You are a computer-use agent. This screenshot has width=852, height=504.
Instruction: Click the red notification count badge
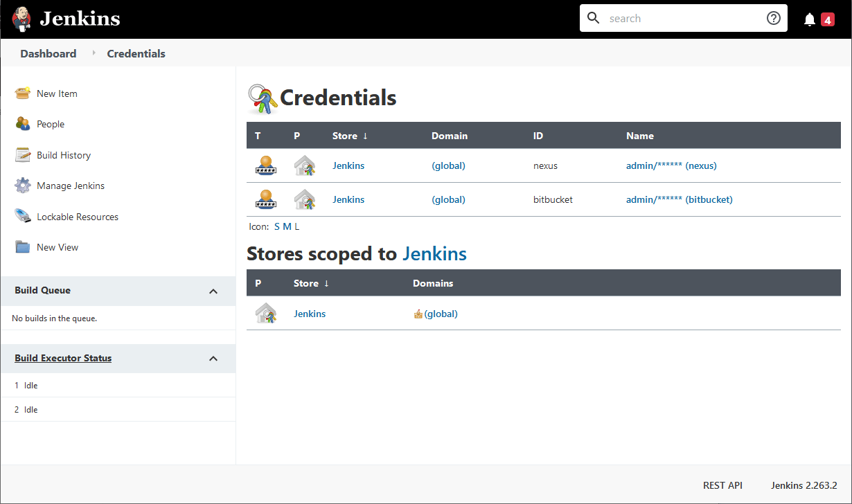pos(828,19)
